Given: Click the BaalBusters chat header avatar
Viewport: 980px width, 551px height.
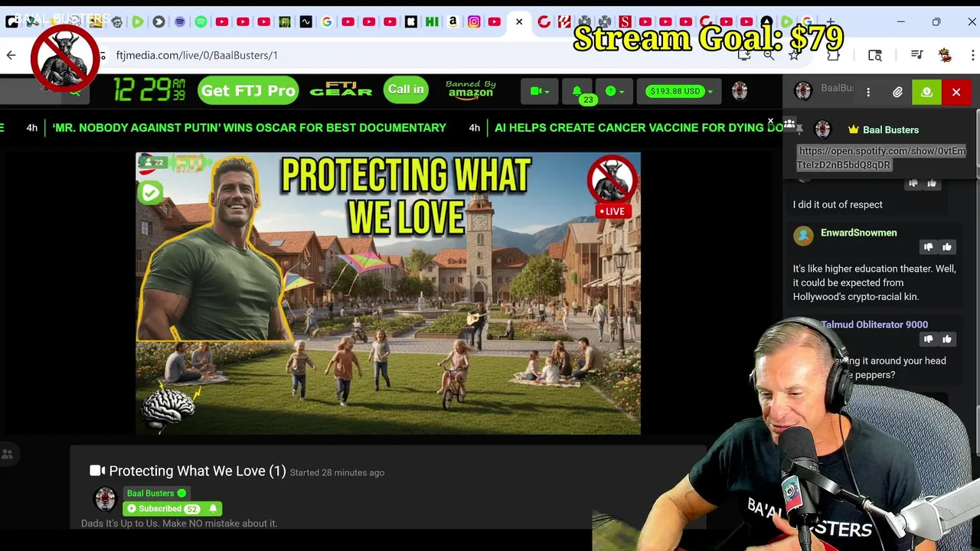Looking at the screenshot, I should pyautogui.click(x=803, y=90).
